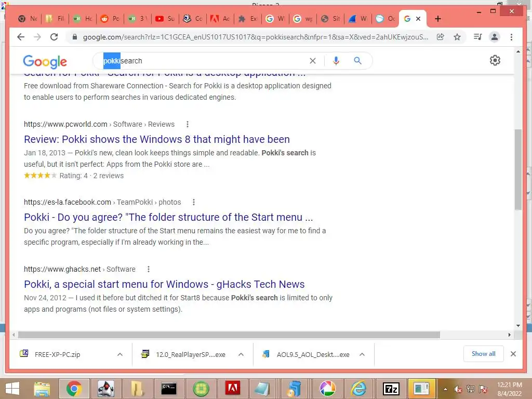Click the https://www.pcworld.com breadcrumb URL
This screenshot has width=532, height=399.
(x=65, y=124)
